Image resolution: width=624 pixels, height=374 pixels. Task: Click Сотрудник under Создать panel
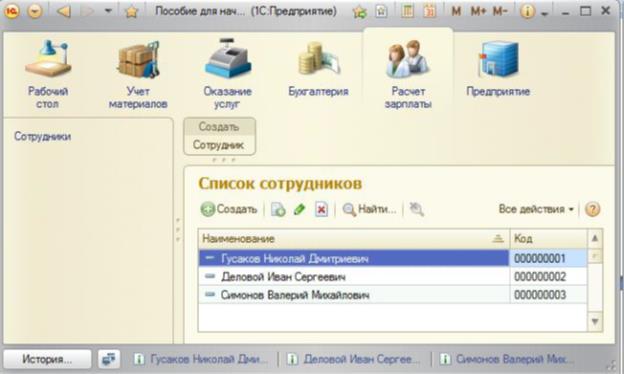point(218,145)
